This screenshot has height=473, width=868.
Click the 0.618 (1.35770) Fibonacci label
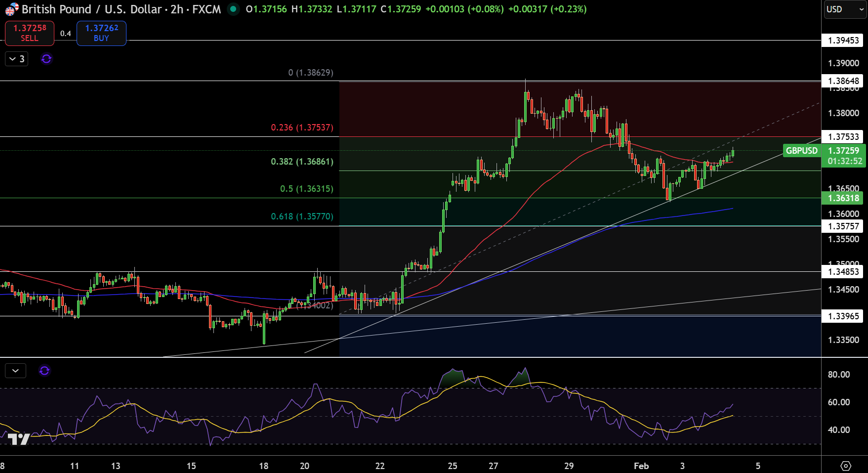(x=302, y=216)
